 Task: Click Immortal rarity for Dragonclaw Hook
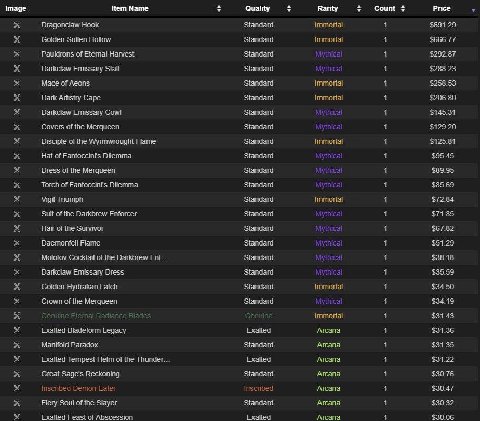click(x=329, y=25)
